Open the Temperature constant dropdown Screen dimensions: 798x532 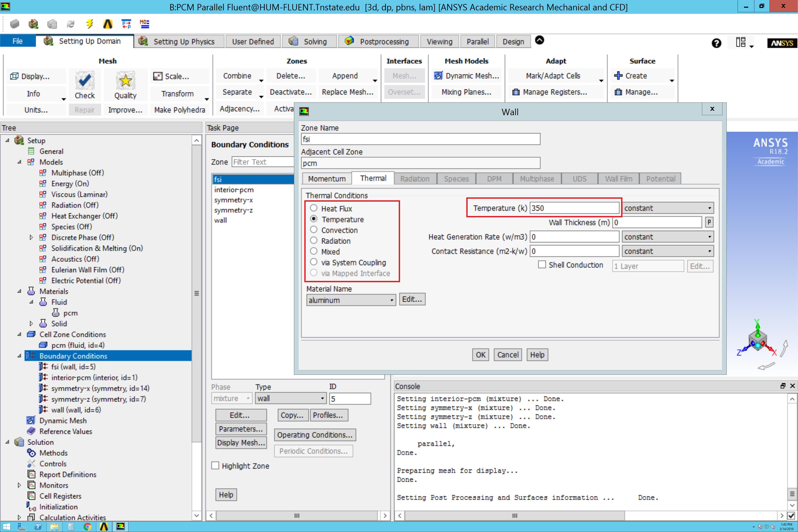pos(667,208)
